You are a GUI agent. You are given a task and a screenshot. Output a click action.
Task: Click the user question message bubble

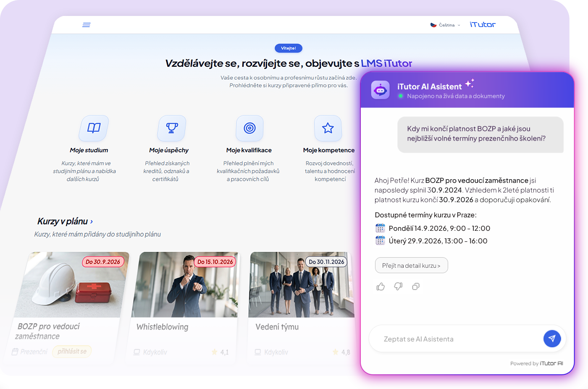click(x=480, y=134)
